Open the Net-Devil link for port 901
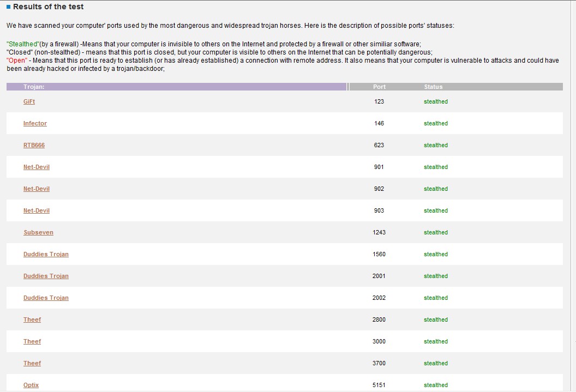The image size is (576, 392). pos(37,167)
